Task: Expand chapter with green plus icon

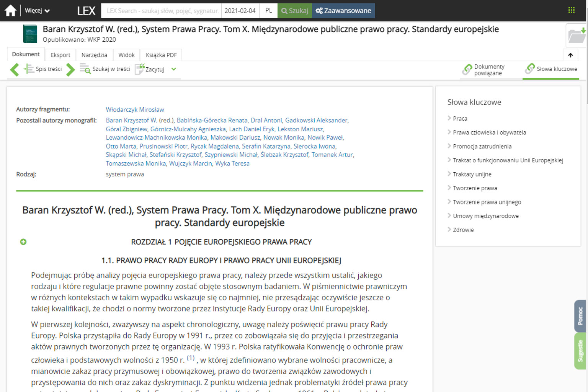Action: 23,242
